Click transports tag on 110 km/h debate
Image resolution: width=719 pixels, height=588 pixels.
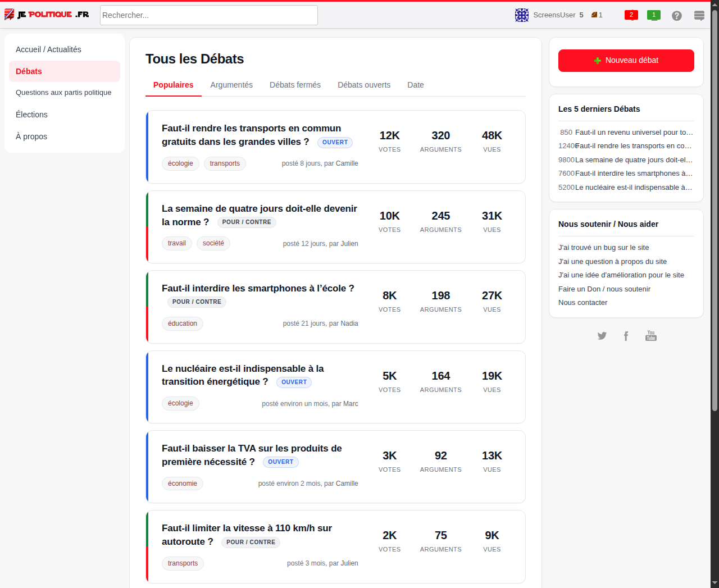[x=183, y=563]
